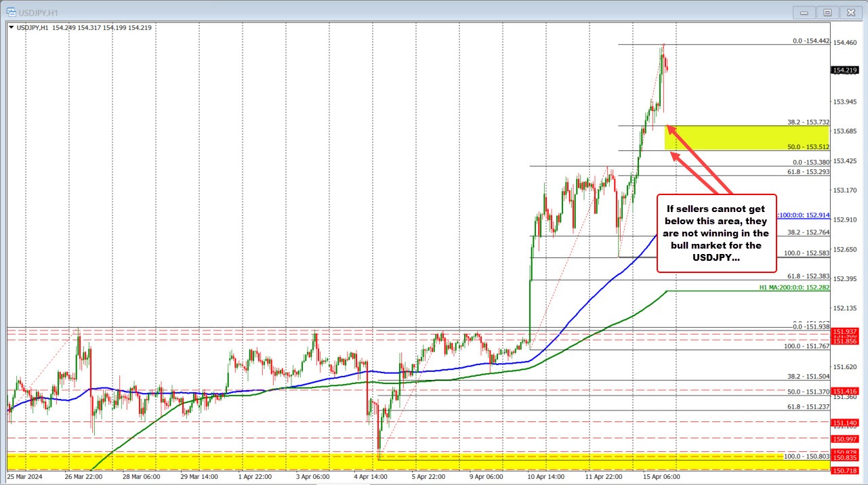This screenshot has height=485, width=868.
Task: Select the USDJPY,H1 title bar label
Action: 37,12
